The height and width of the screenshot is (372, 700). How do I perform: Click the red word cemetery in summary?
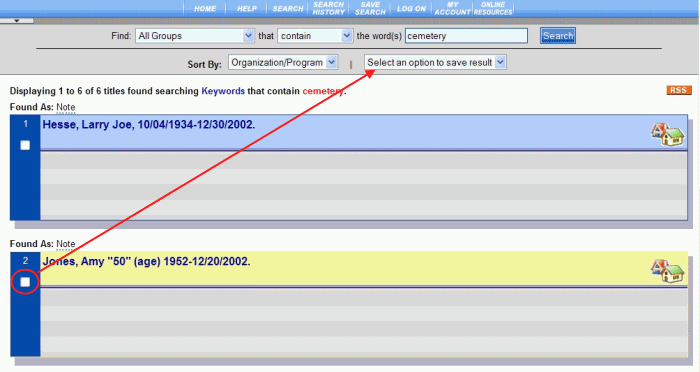pos(323,91)
